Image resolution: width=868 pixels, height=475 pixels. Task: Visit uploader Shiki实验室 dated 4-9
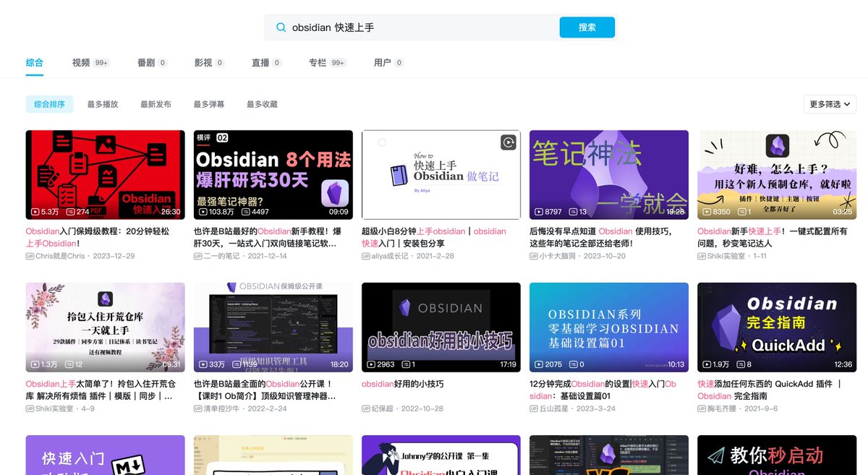54,408
